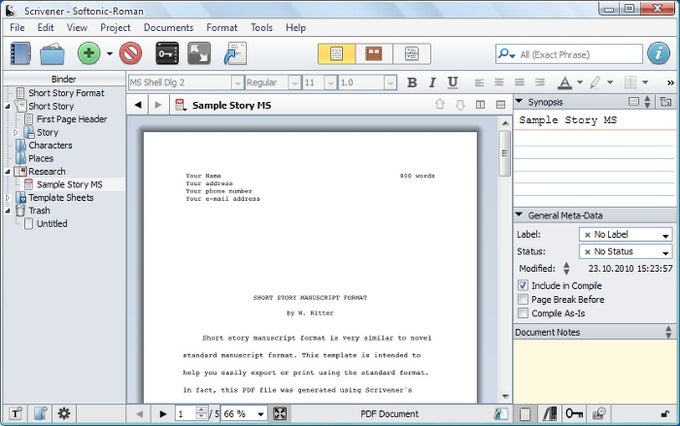Open the Project menu
The width and height of the screenshot is (680, 426).
click(115, 28)
